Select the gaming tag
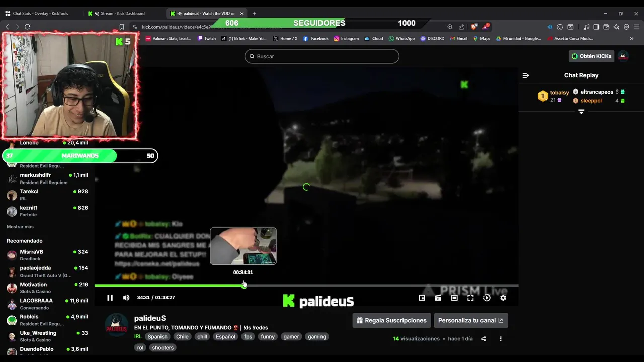The image size is (644, 362). 317,337
